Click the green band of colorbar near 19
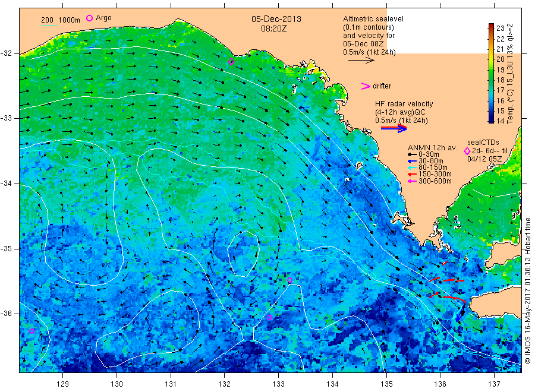 tap(491, 69)
